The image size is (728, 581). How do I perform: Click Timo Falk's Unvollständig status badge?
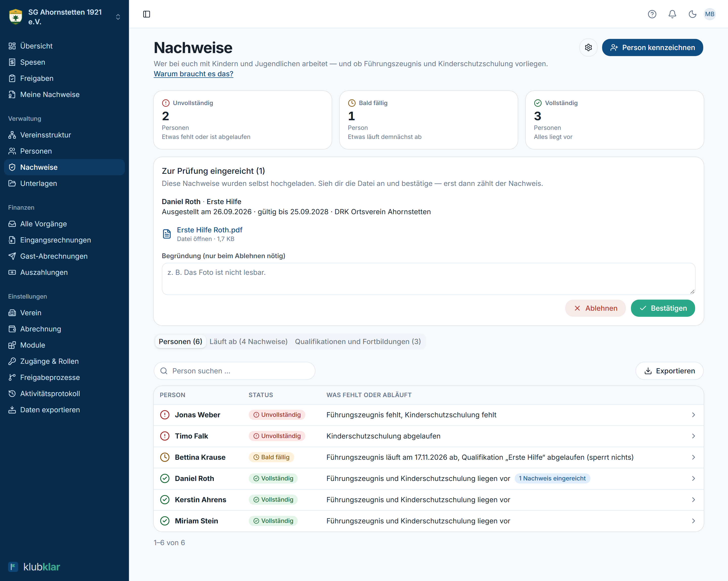(277, 436)
